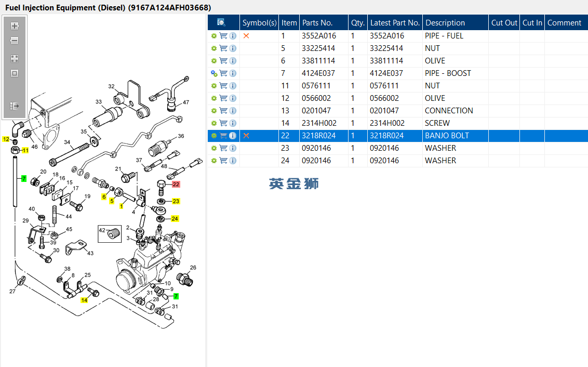Select yellow callout 5 in diagram
This screenshot has height=367, width=588.
pos(112,201)
